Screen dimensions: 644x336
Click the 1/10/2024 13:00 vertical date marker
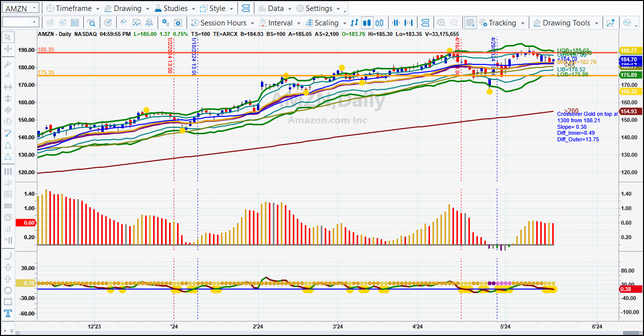(194, 55)
